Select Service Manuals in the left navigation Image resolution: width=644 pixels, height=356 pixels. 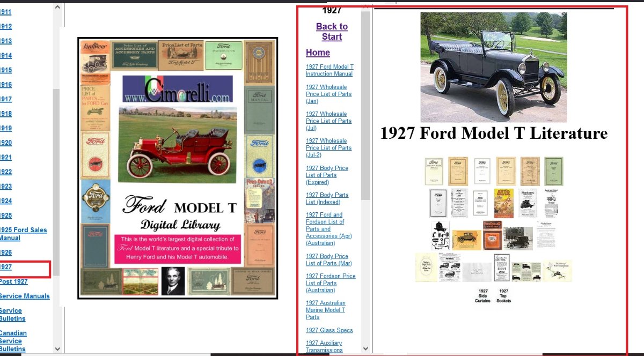coord(25,296)
